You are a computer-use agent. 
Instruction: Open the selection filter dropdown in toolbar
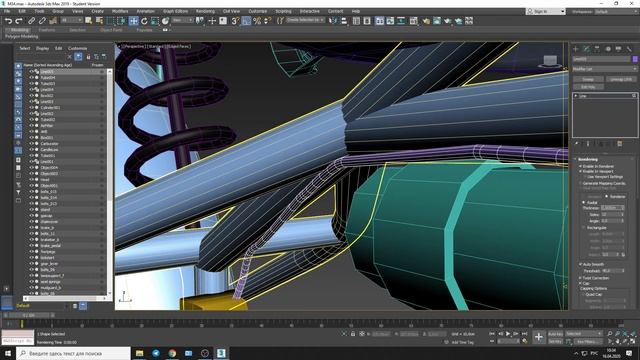[x=71, y=20]
